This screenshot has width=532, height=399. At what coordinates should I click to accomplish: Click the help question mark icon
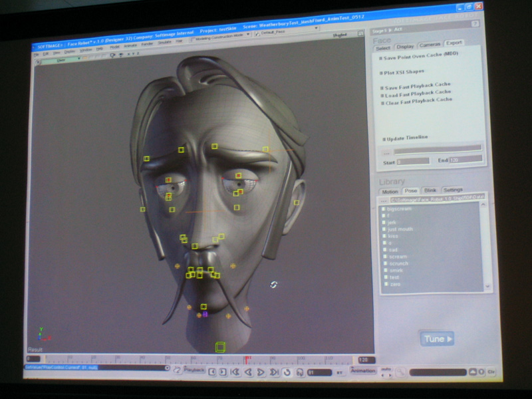[x=475, y=24]
